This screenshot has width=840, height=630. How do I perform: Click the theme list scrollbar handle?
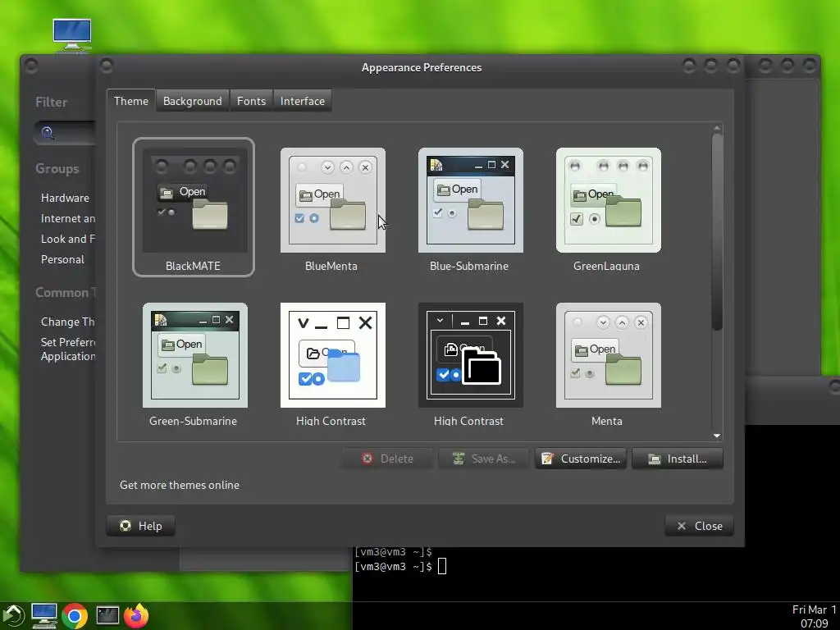[717, 232]
